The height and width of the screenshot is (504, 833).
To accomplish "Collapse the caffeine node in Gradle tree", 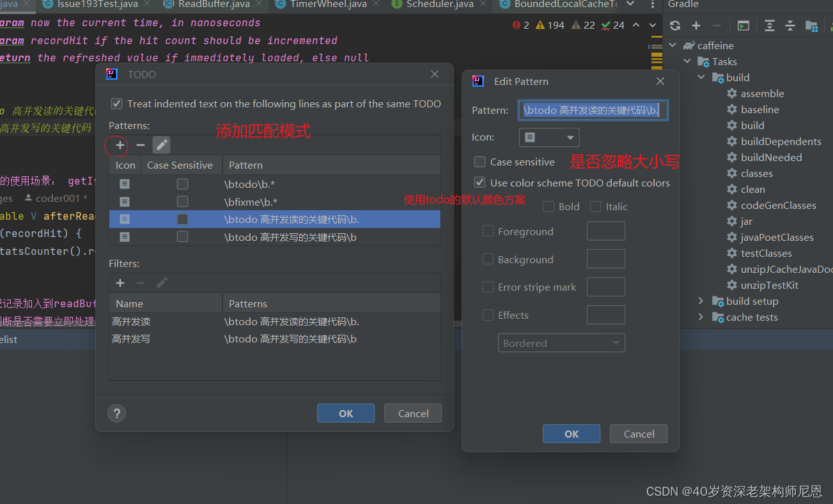I will [673, 45].
